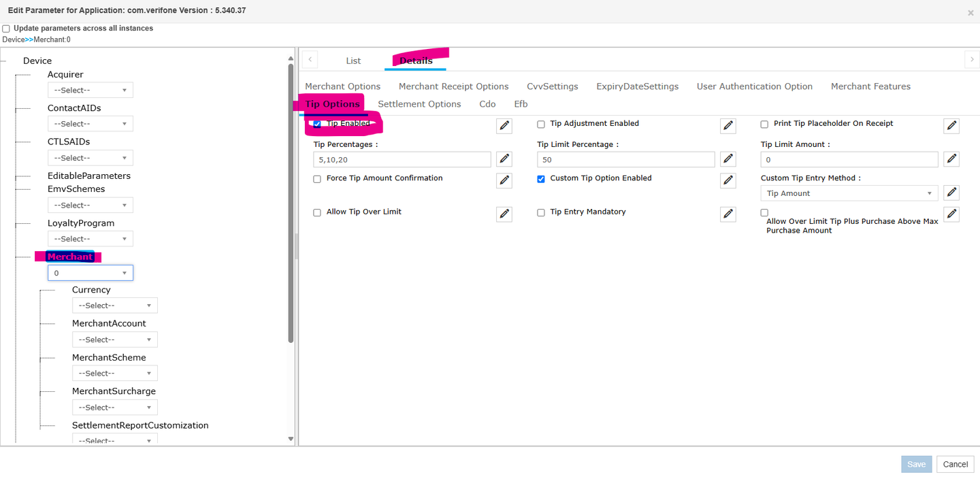Close the Edit Parameter dialog with X
The height and width of the screenshot is (479, 980).
click(970, 13)
